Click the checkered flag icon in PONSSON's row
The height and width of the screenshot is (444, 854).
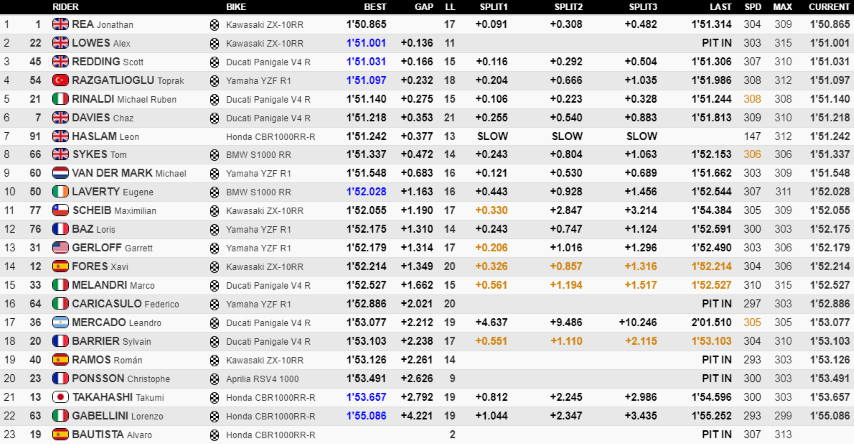[214, 378]
